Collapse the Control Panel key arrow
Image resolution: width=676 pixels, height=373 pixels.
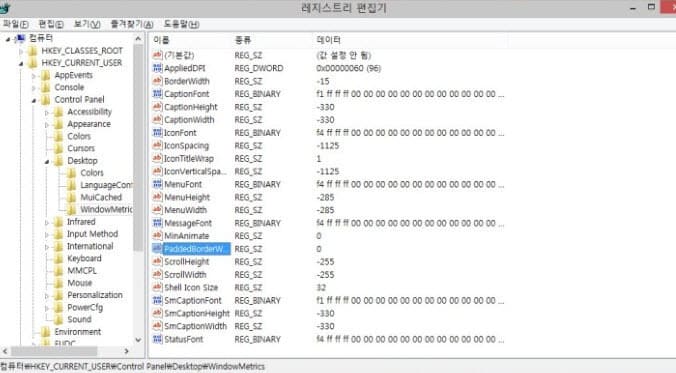point(34,100)
